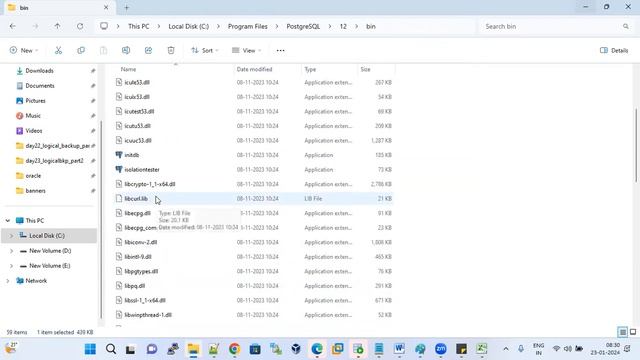Screen dimensions: 640x360
Task: Click the Cut scissors icon
Action: (x=58, y=50)
